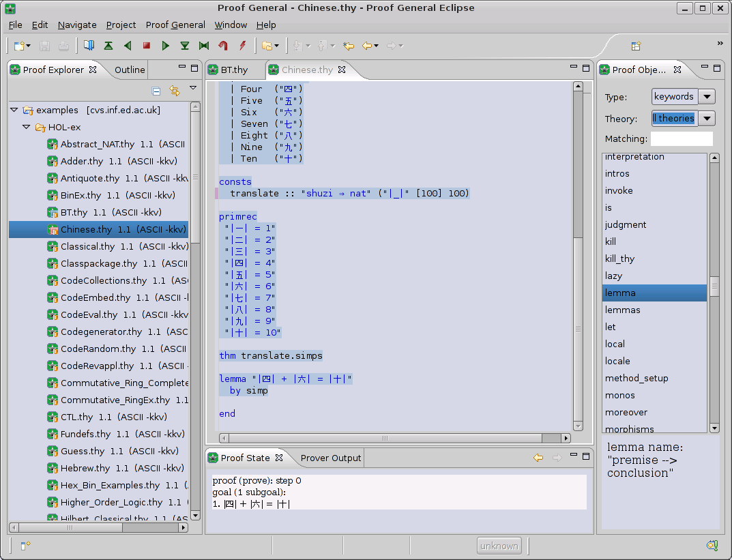732x560 pixels.
Task: Click the editor horizontal scrollbar thumb
Action: 385,438
